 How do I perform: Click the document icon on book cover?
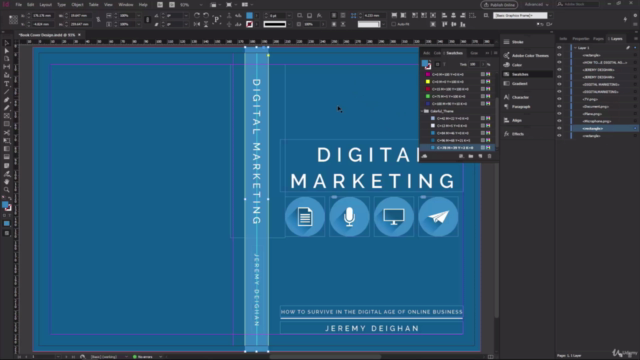point(305,217)
